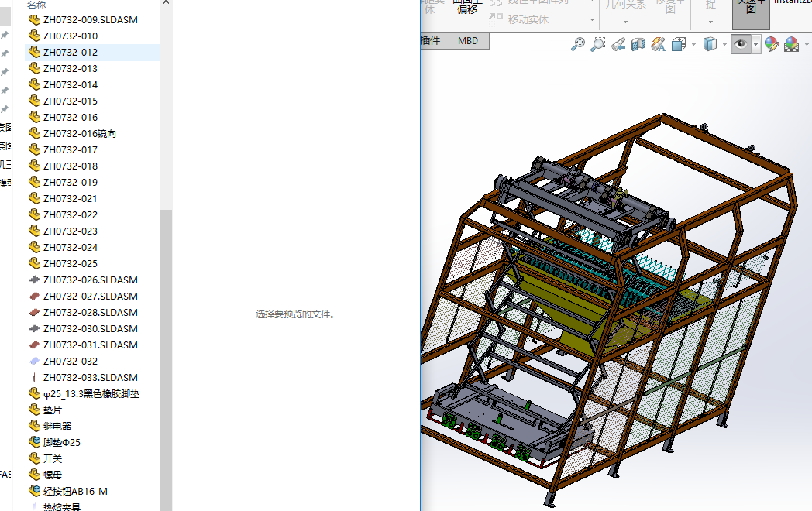812x511 pixels.
Task: Select φ25_13.3黑色橡胶脚垫 file
Action: tap(91, 393)
